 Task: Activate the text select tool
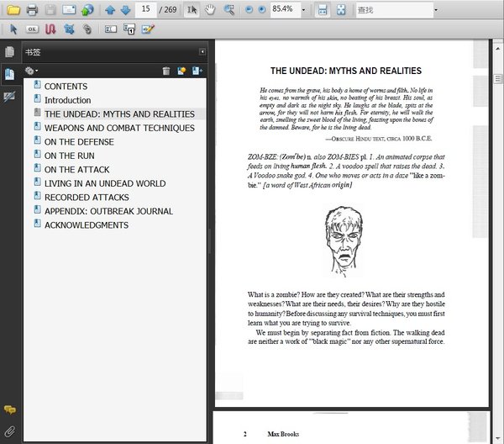click(192, 10)
